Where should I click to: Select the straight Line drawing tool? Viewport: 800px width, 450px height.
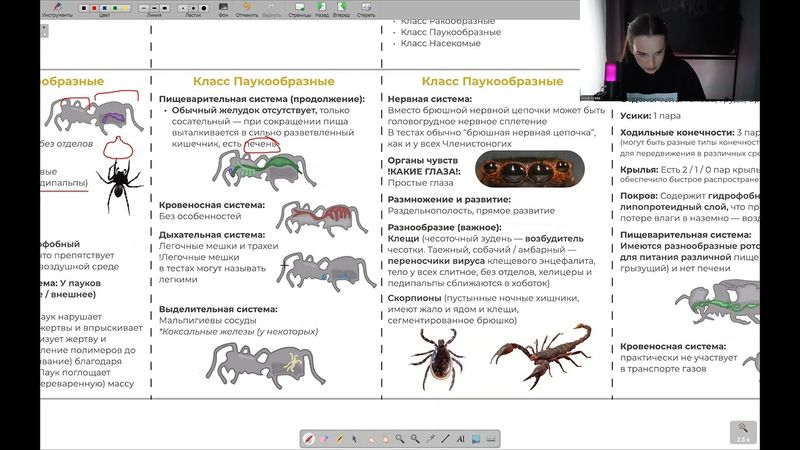445,439
